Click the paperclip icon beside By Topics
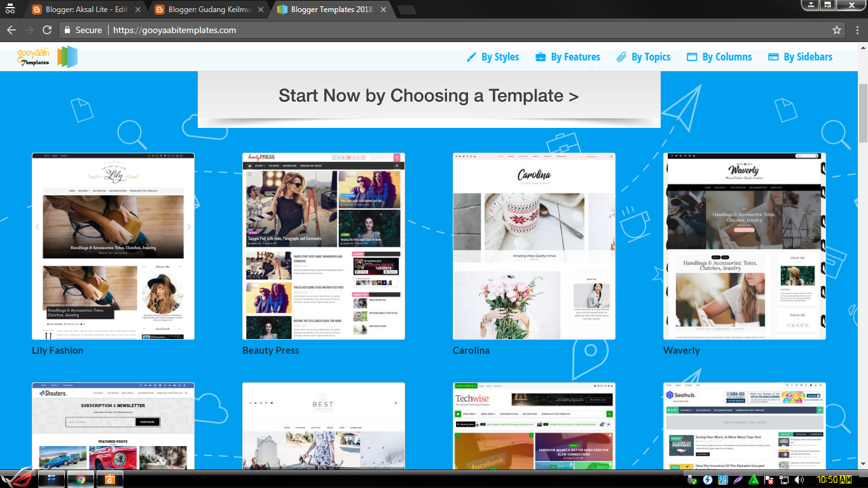The width and height of the screenshot is (868, 488). click(621, 57)
